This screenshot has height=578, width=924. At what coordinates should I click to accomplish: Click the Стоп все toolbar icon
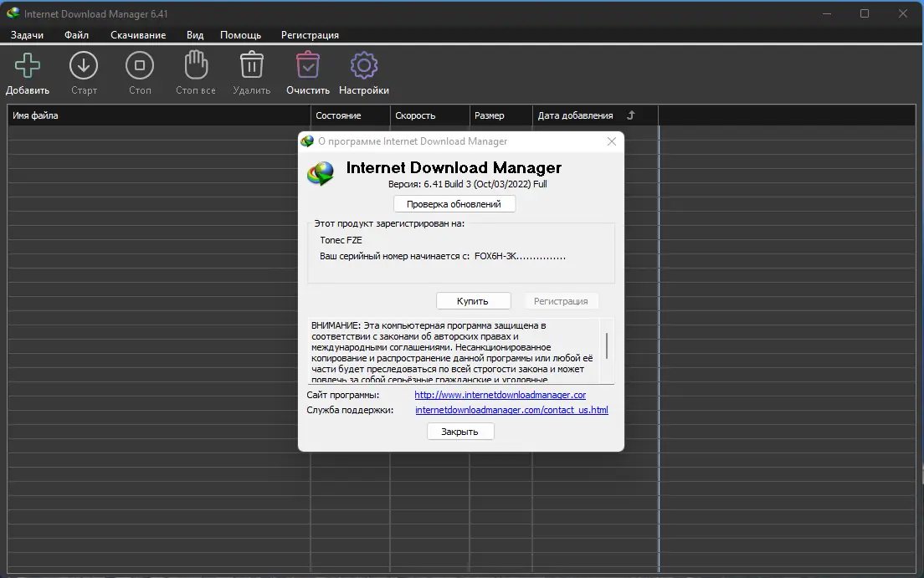tap(195, 64)
